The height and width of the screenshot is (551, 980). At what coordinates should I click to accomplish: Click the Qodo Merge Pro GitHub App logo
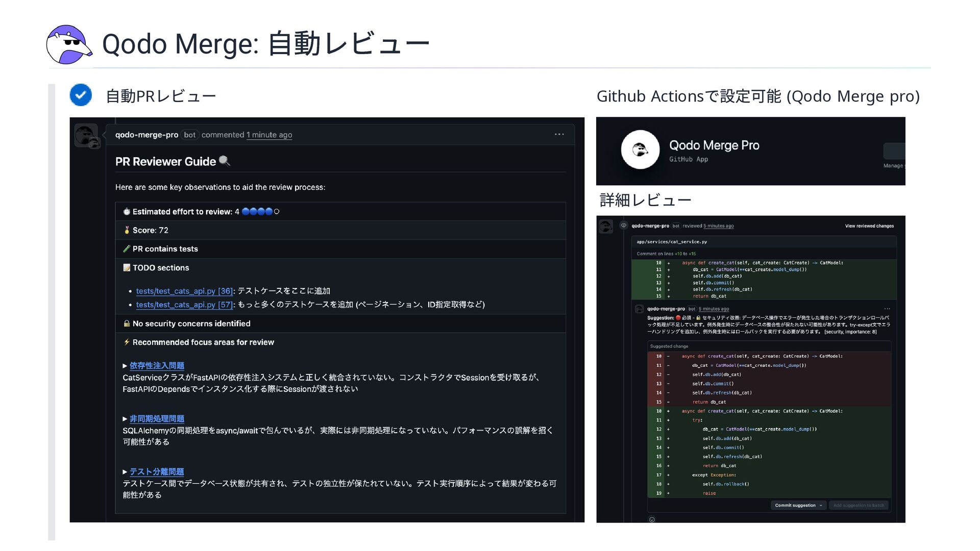pyautogui.click(x=640, y=149)
